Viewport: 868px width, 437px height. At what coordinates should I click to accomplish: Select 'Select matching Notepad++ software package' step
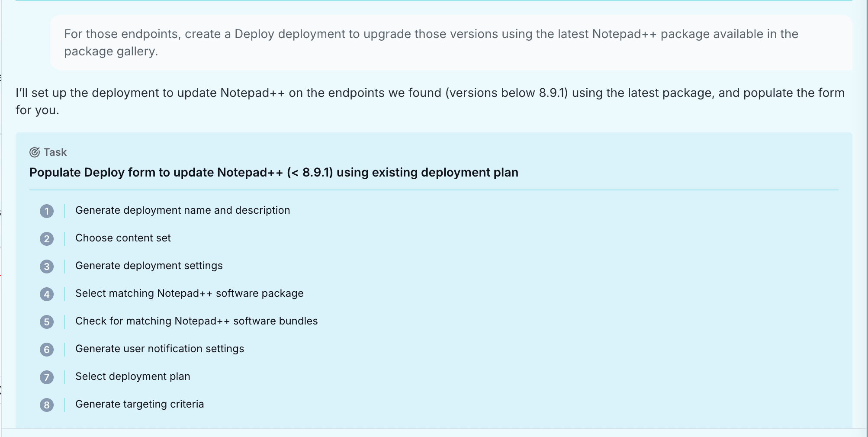[190, 293]
